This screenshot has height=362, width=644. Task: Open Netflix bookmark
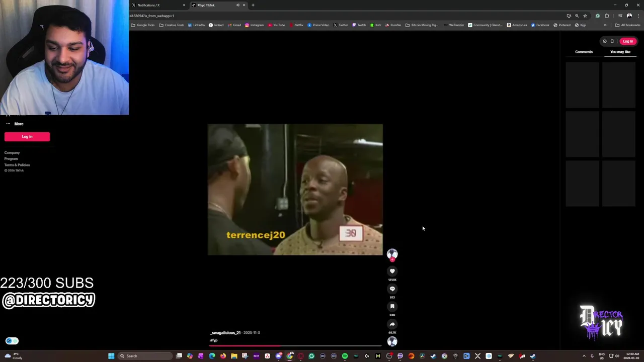point(296,25)
